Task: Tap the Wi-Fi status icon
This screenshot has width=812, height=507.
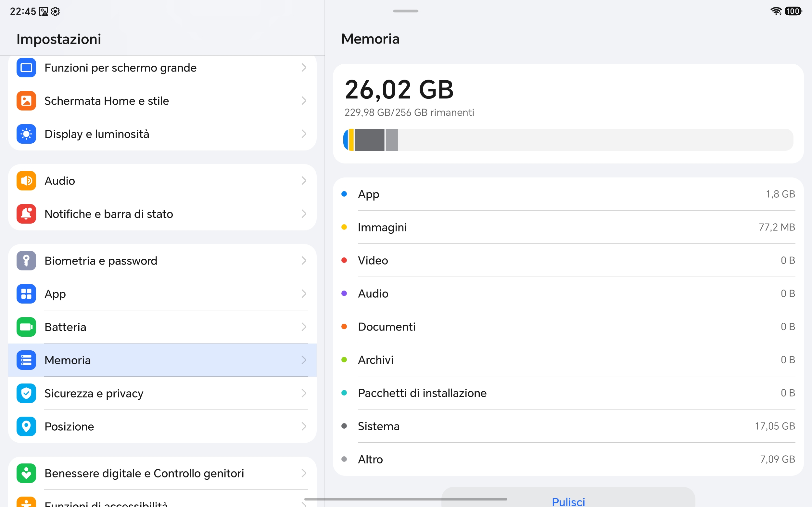Action: point(776,11)
